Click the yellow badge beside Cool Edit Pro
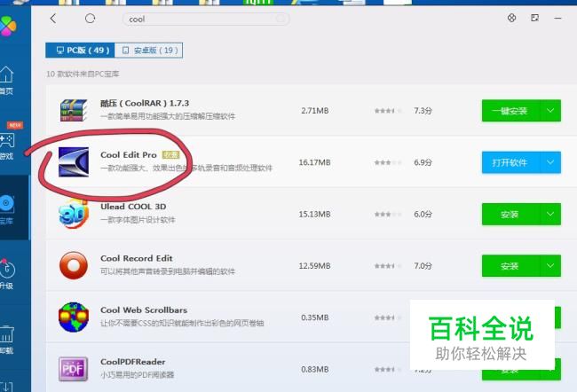This screenshot has height=392, width=577. (170, 155)
